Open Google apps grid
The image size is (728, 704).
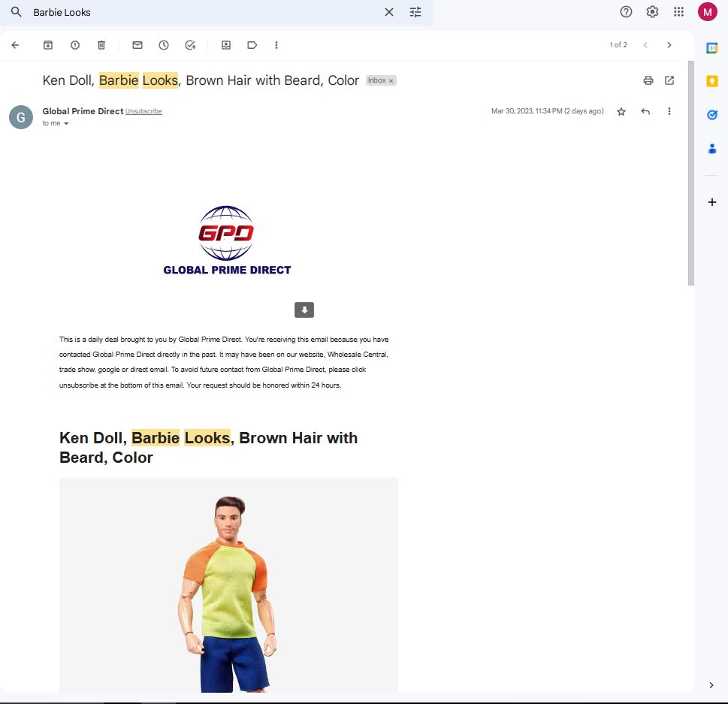678,11
